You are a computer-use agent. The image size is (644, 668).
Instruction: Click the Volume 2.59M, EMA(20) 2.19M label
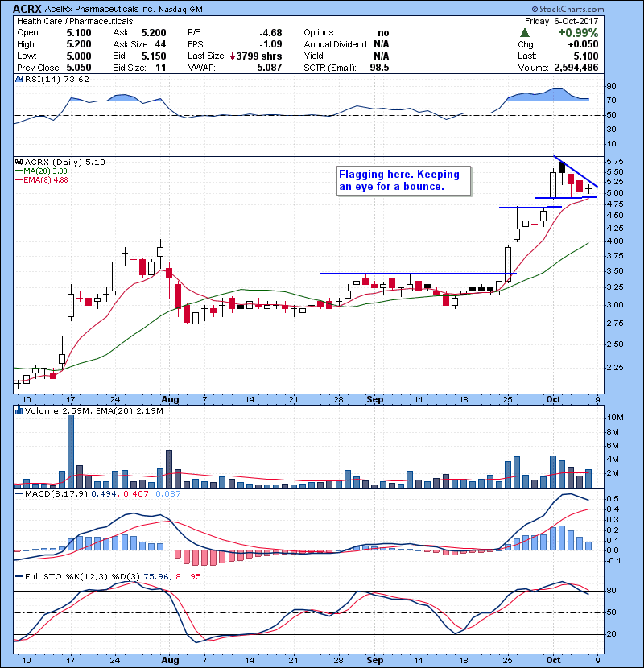tap(93, 411)
